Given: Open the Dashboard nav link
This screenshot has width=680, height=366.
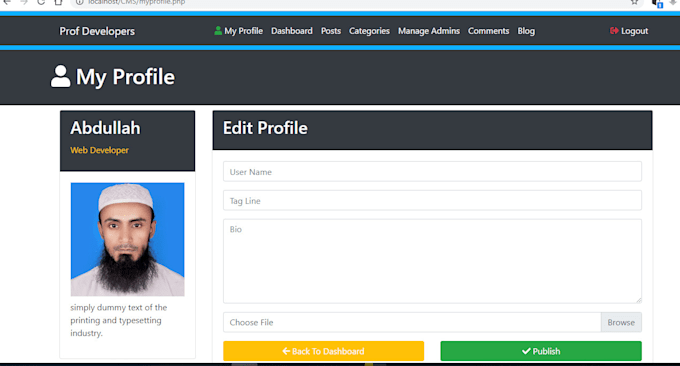Looking at the screenshot, I should (292, 31).
